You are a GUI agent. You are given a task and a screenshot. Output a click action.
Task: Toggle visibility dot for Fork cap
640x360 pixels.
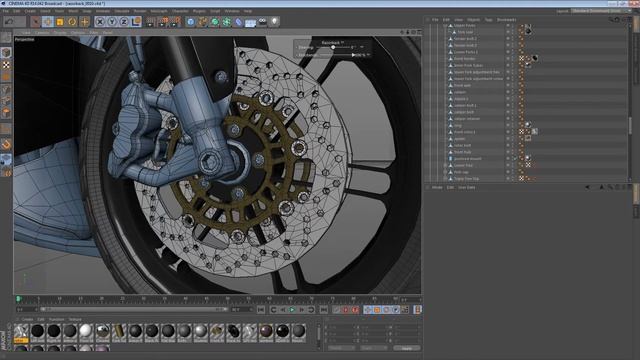(508, 172)
